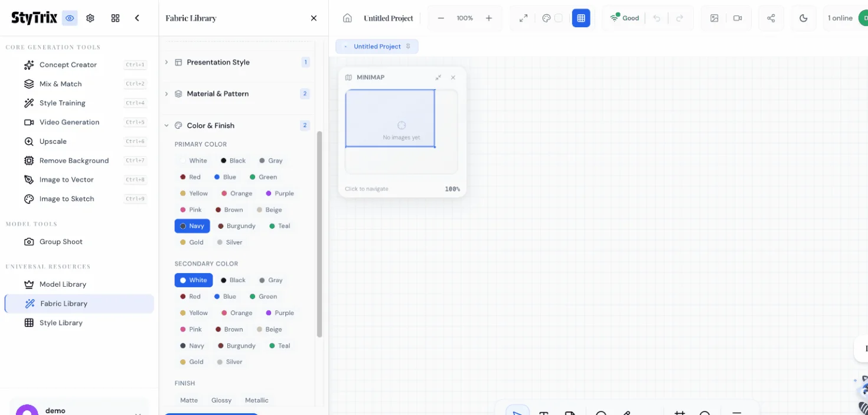The image size is (868, 415).
Task: Collapse the sidebar with the left chevron
Action: [137, 18]
